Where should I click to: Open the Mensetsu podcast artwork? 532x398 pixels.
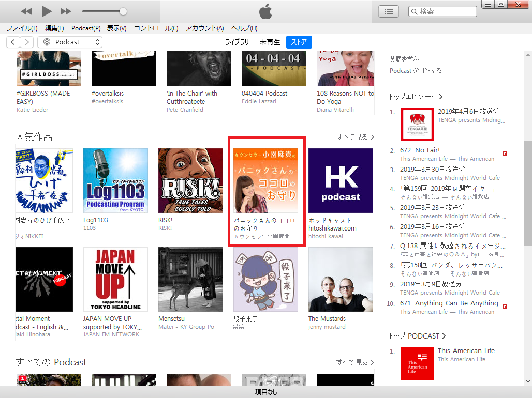coord(190,279)
